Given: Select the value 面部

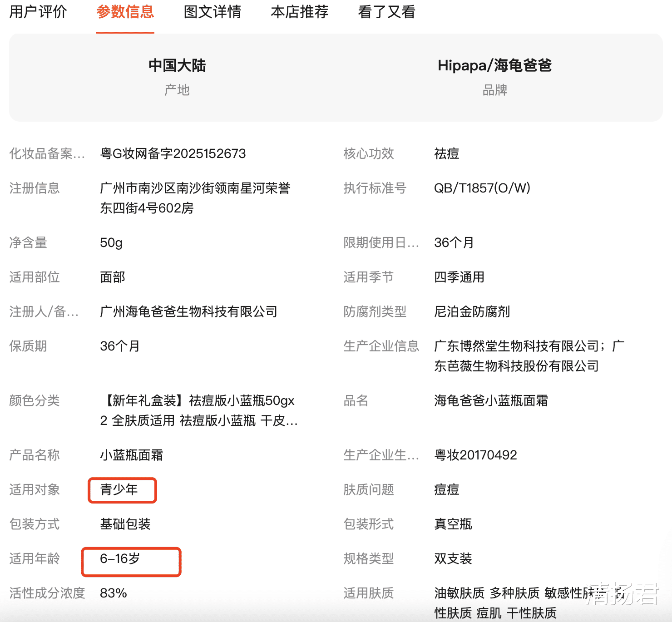Looking at the screenshot, I should pyautogui.click(x=113, y=277).
